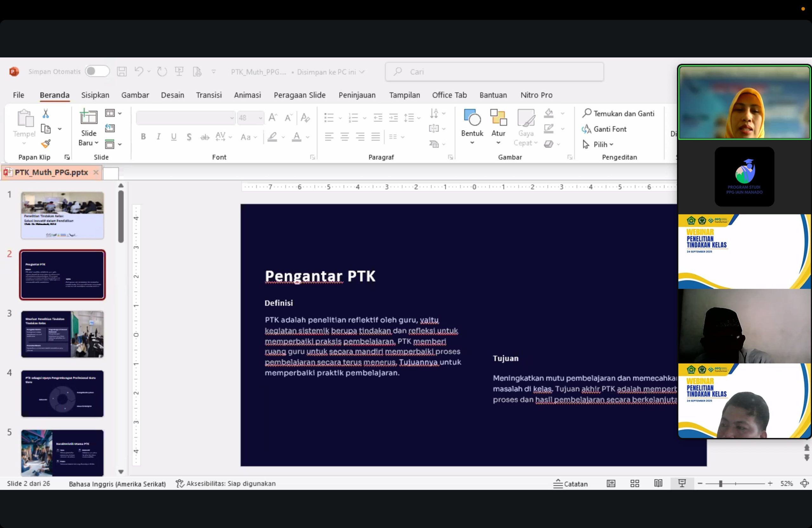Switch to slide sorter view in status bar

(635, 483)
